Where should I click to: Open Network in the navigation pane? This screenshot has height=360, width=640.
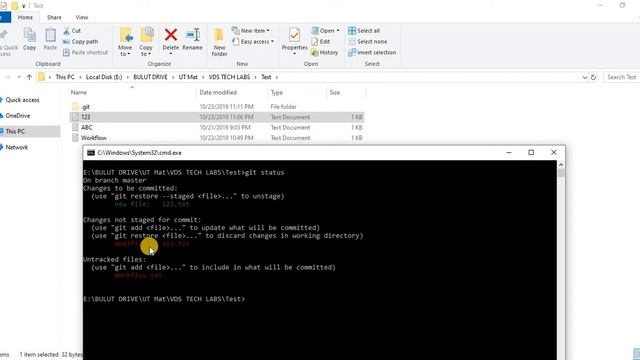[x=17, y=147]
